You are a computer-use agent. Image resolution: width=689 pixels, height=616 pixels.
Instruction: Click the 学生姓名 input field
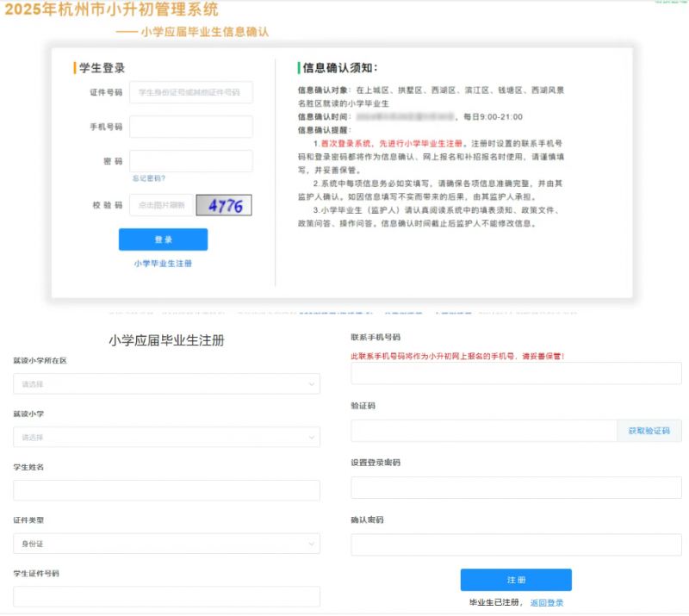(166, 490)
